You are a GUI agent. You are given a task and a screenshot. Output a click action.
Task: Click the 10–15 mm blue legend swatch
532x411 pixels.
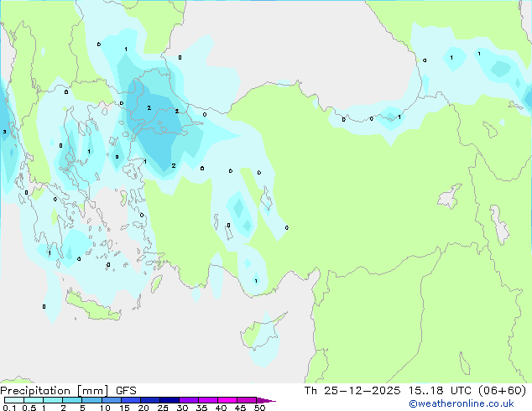click(112, 400)
